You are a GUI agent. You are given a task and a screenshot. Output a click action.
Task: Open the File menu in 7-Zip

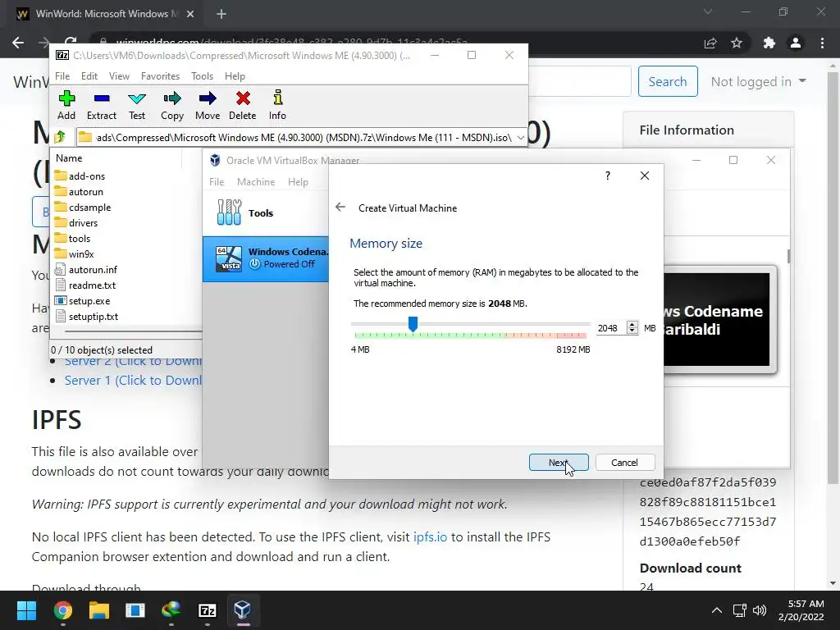point(62,76)
